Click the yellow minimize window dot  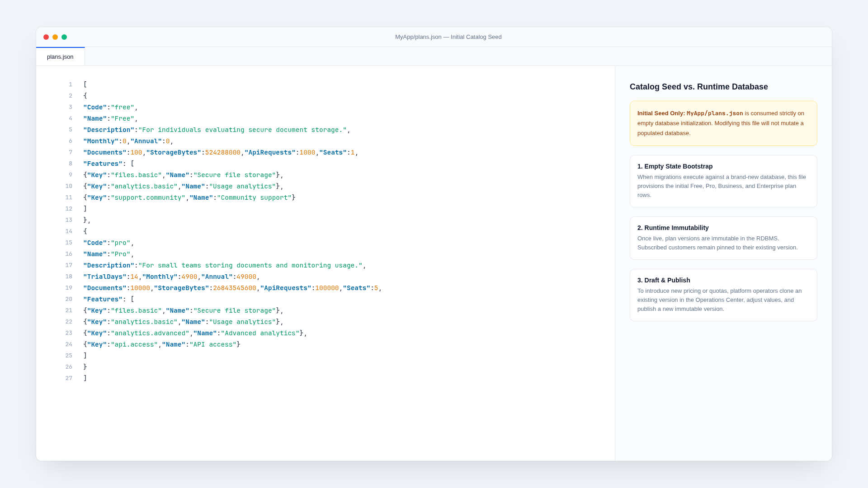pos(55,37)
